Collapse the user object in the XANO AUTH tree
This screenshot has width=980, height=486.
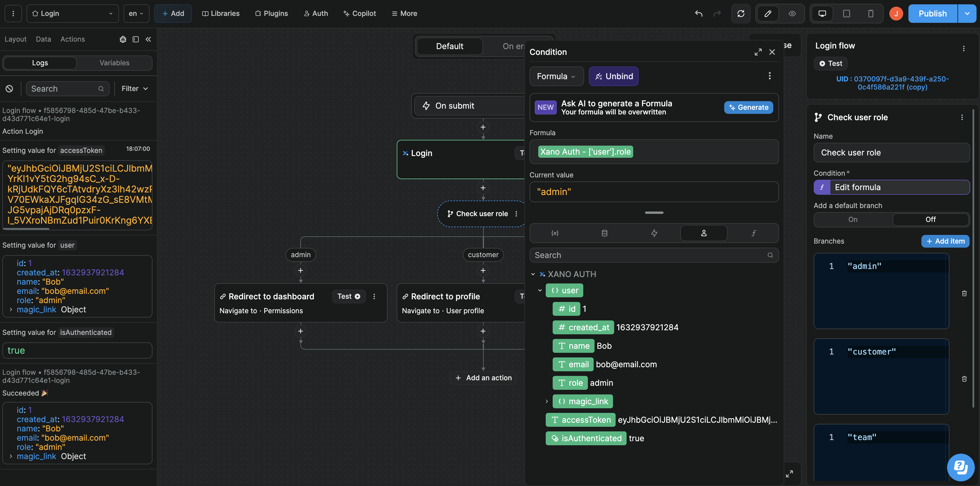tap(540, 290)
